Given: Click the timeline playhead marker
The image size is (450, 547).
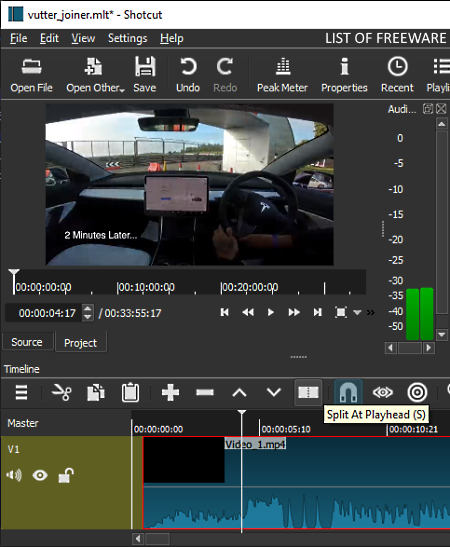Looking at the screenshot, I should point(241,413).
